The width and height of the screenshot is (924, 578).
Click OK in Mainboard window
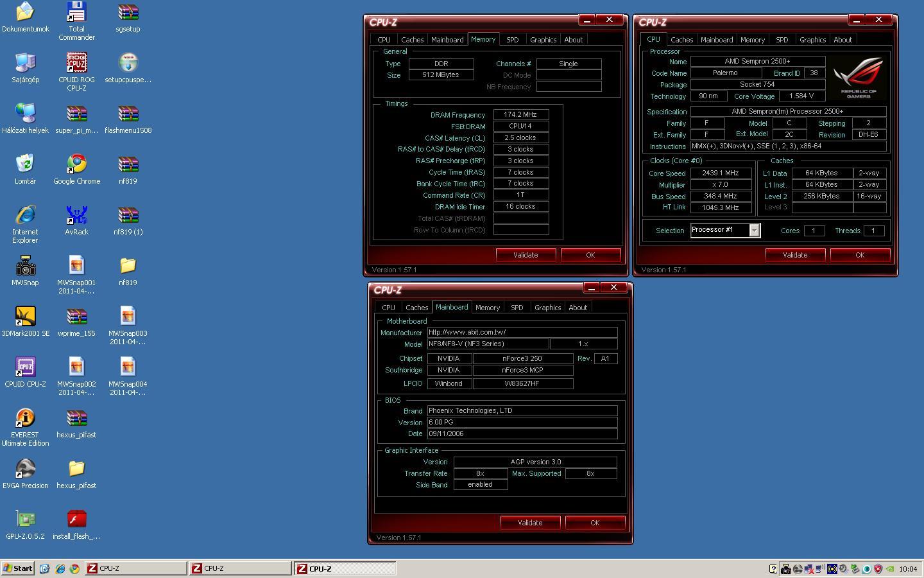[595, 523]
